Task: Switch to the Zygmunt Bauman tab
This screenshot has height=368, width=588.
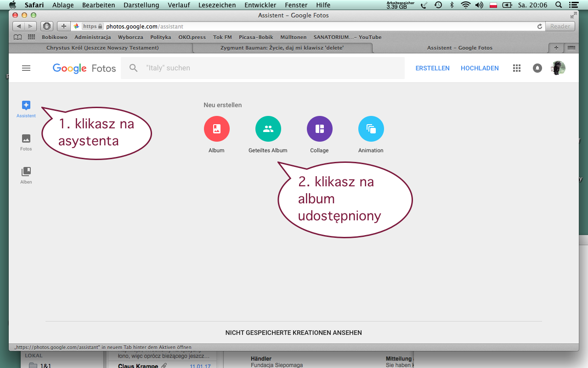Action: 282,48
